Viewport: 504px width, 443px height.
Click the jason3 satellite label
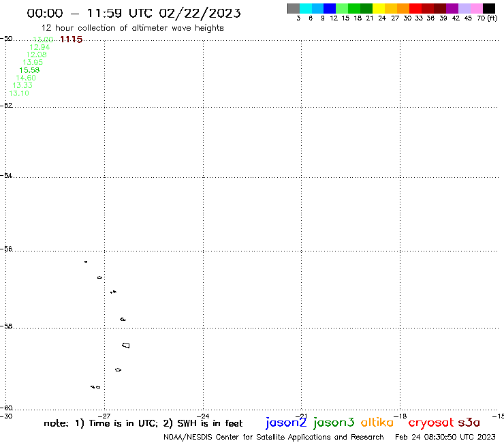[334, 423]
